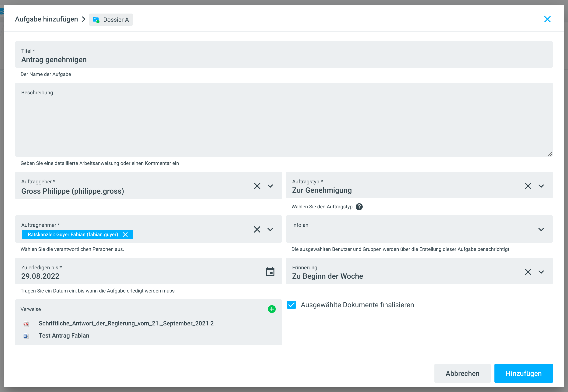The height and width of the screenshot is (392, 568).
Task: Open the calendar date picker icon
Action: click(x=270, y=272)
